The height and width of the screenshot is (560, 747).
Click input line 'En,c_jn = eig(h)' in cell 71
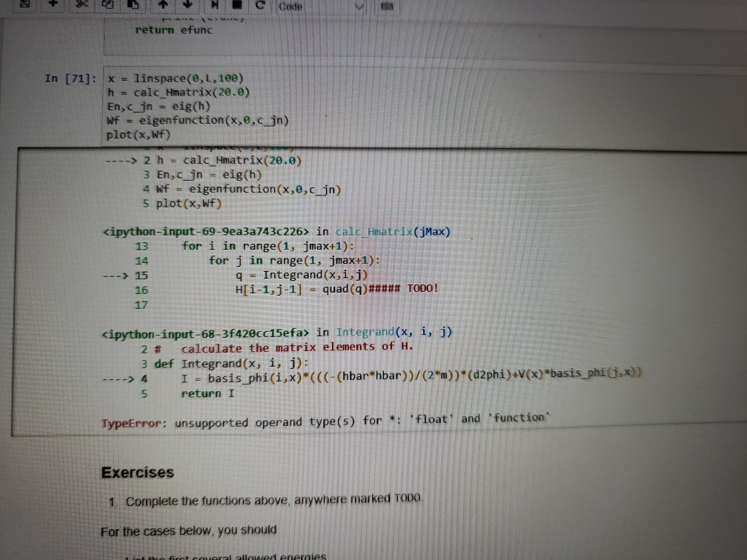159,106
